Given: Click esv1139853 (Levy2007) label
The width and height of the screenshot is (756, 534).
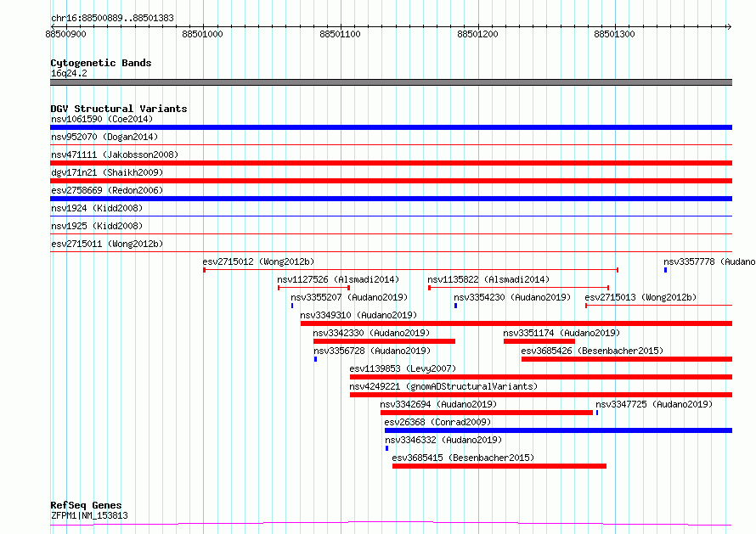Looking at the screenshot, I should tap(403, 368).
